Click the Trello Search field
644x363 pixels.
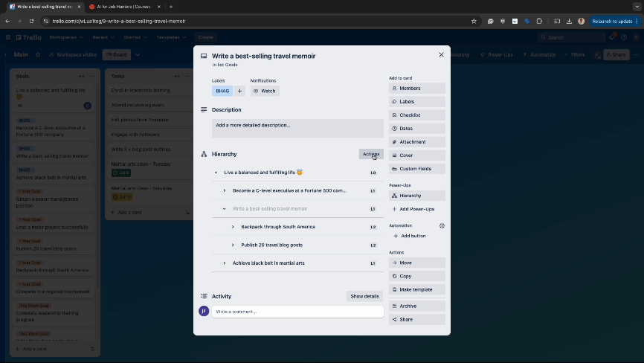(571, 37)
